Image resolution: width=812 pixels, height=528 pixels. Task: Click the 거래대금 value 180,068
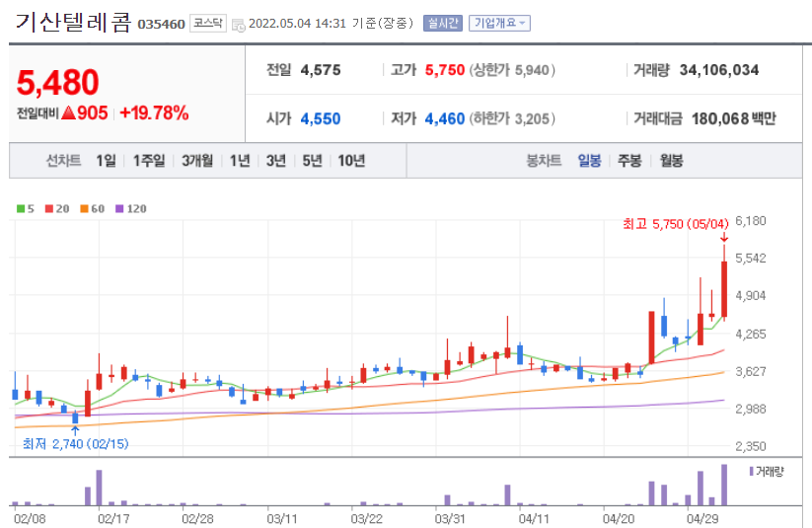point(720,118)
